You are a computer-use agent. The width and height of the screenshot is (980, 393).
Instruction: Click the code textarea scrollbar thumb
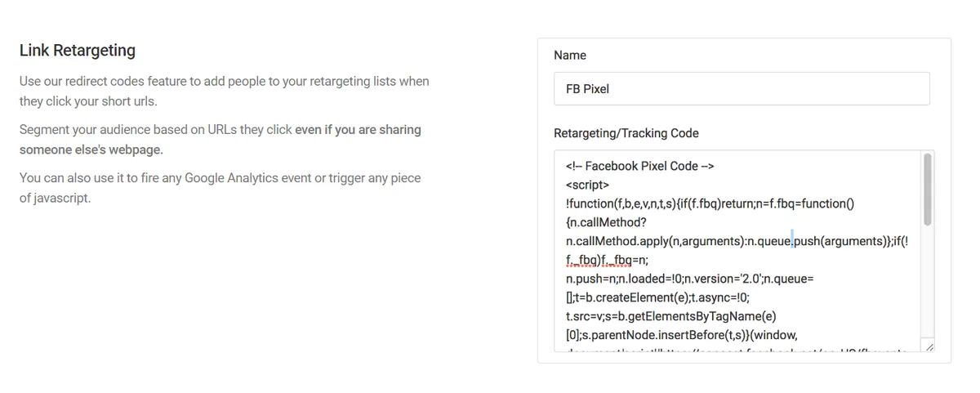coord(927,190)
